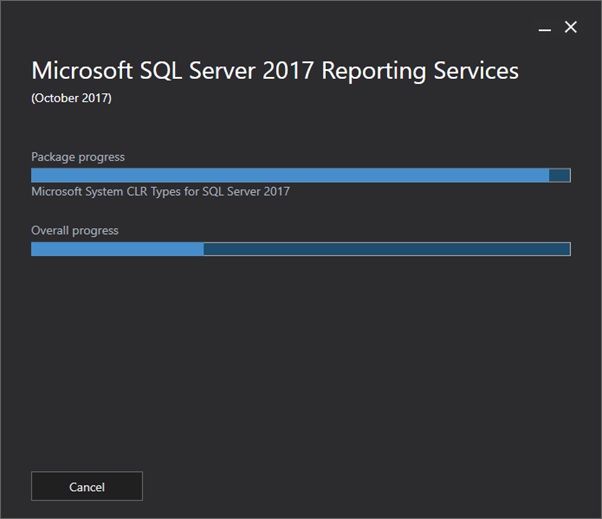Image resolution: width=602 pixels, height=519 pixels.
Task: Click the unfilled part of Overall progress bar
Action: click(387, 249)
